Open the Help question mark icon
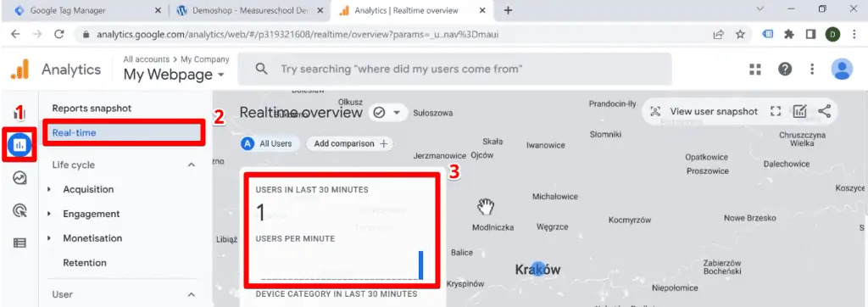The image size is (868, 307). 784,70
